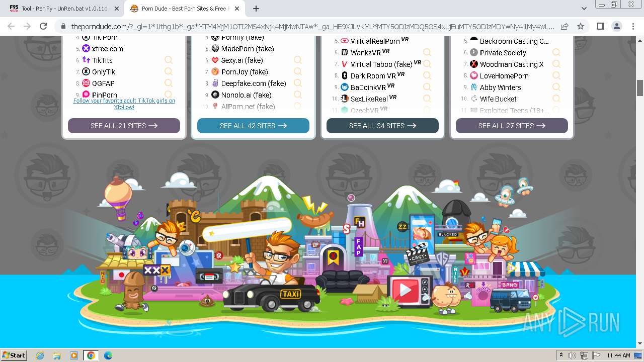Screen dimensions: 644x362
Task: Open magnifier icon beside Woodman Casting X
Action: (556, 64)
